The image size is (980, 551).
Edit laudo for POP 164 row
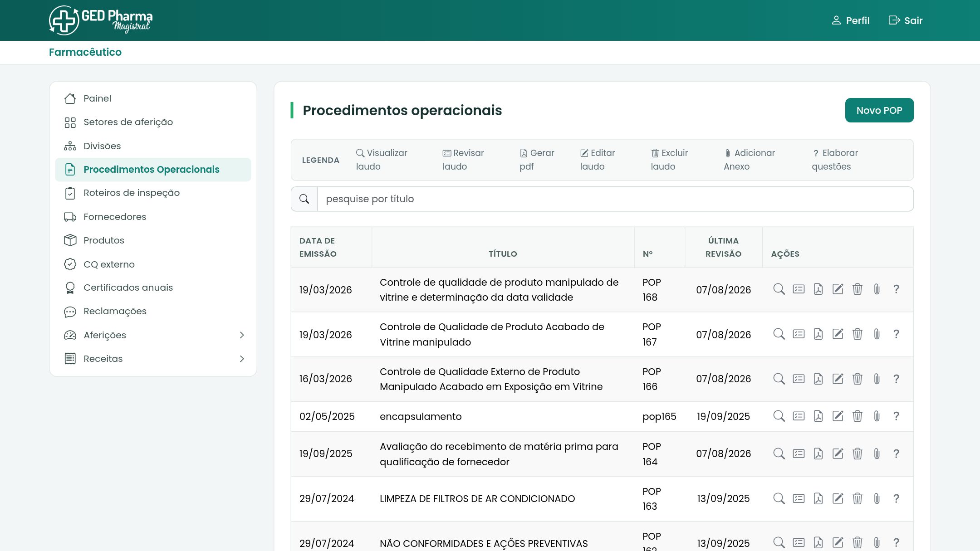pyautogui.click(x=838, y=454)
